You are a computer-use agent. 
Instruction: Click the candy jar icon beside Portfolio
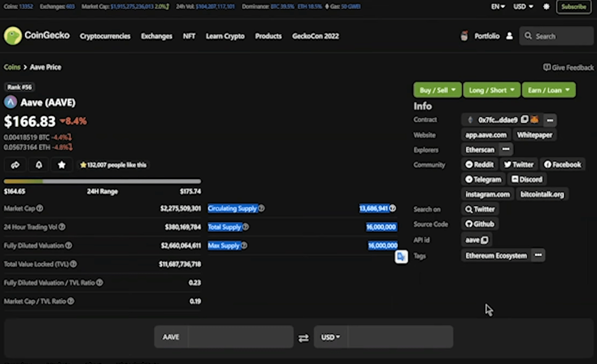[464, 36]
